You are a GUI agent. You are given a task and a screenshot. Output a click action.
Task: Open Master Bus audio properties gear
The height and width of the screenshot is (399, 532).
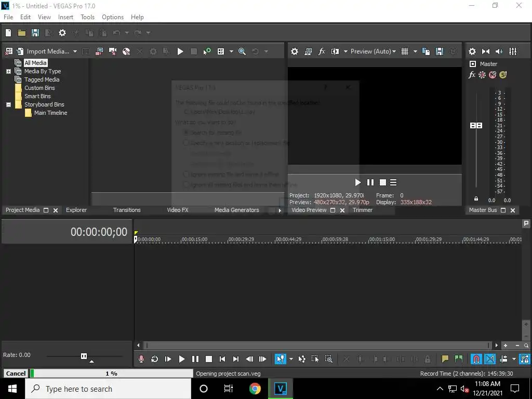tap(472, 51)
